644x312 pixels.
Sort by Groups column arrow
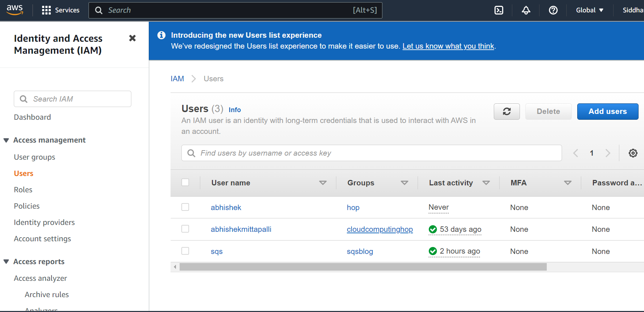coord(404,183)
